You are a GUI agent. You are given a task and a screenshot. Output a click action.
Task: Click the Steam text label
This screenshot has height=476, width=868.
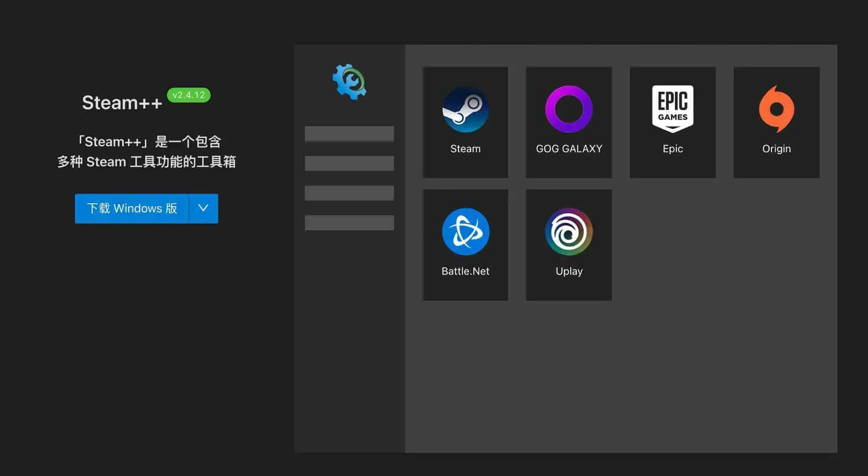point(465,149)
